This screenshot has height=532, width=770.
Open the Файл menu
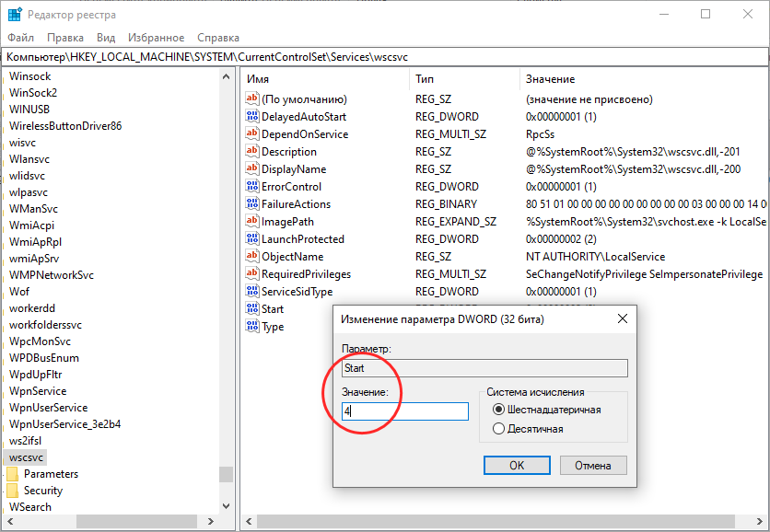pos(20,38)
